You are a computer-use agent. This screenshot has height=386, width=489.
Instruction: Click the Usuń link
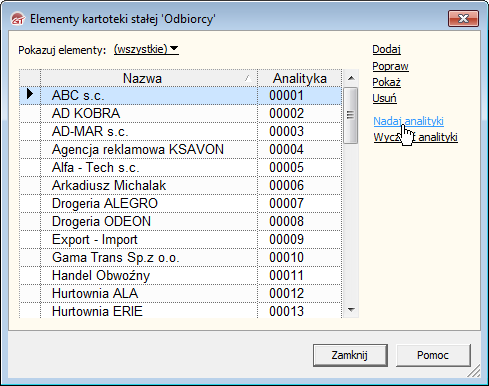(384, 98)
